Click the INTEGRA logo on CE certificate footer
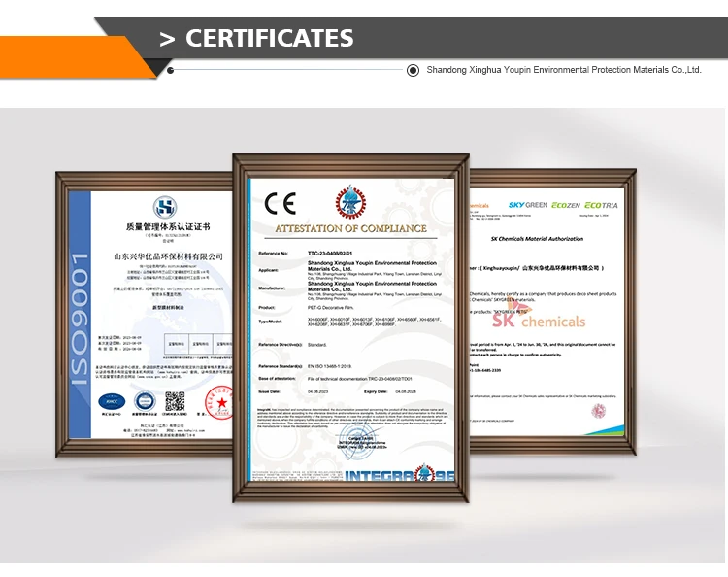This screenshot has width=728, height=577. 400,474
